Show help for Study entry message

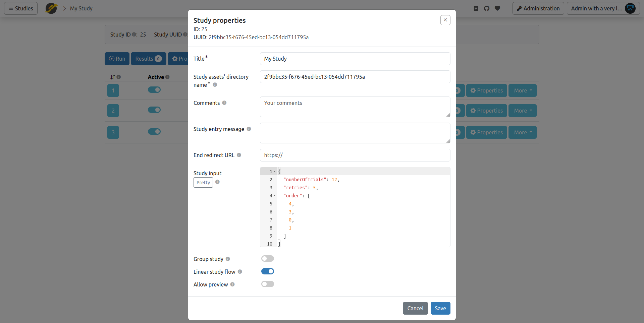249,129
